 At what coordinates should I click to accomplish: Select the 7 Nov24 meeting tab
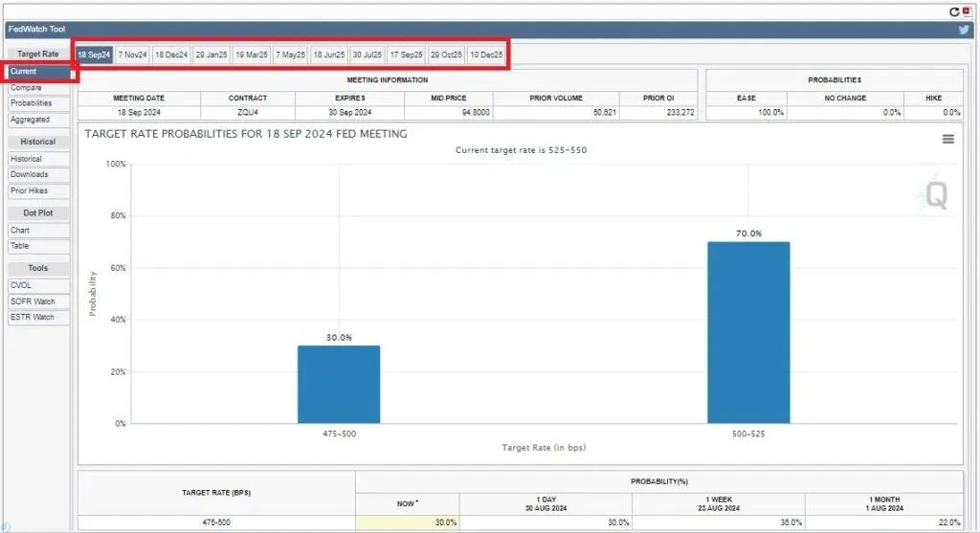click(x=132, y=55)
